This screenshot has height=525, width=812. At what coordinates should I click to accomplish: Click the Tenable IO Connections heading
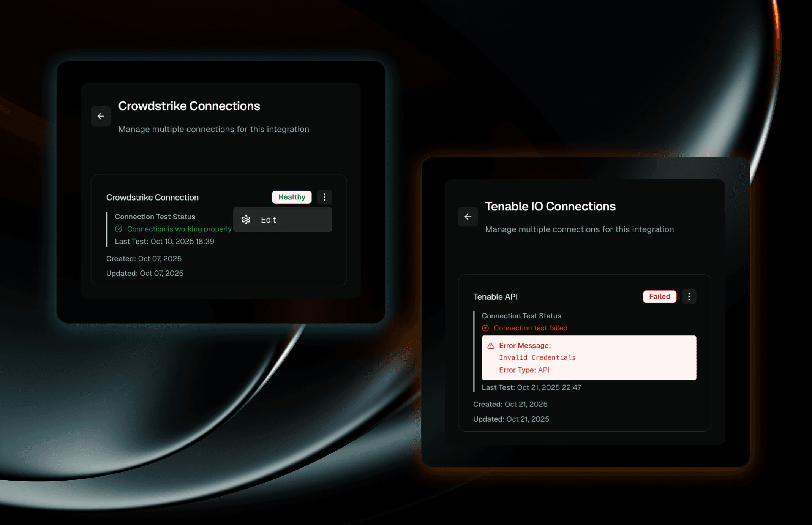[x=550, y=206]
